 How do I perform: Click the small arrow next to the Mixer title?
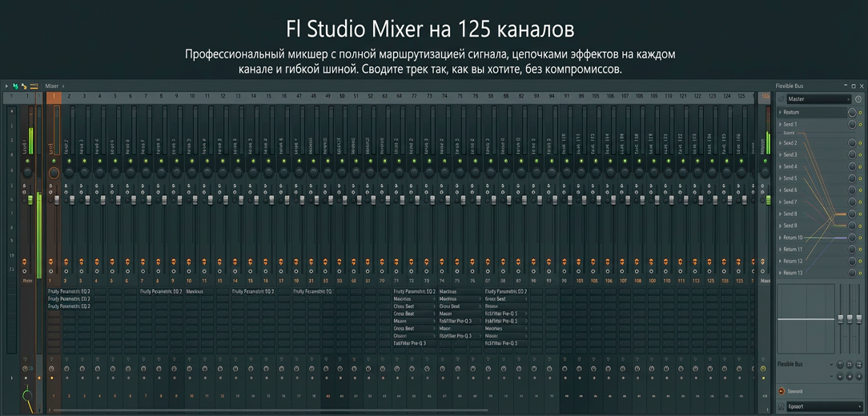click(x=63, y=86)
